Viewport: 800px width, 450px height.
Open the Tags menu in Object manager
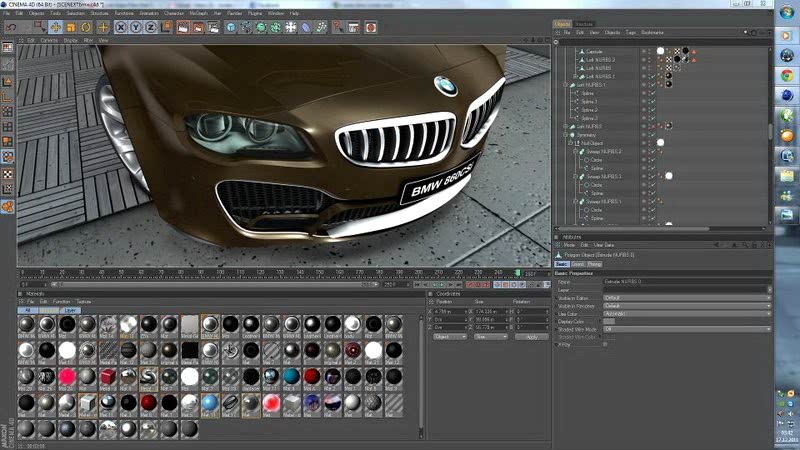(x=631, y=33)
